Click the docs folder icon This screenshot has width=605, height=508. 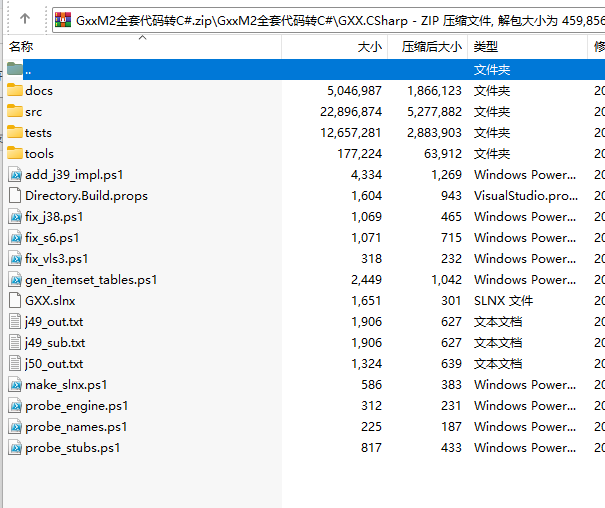[15, 90]
